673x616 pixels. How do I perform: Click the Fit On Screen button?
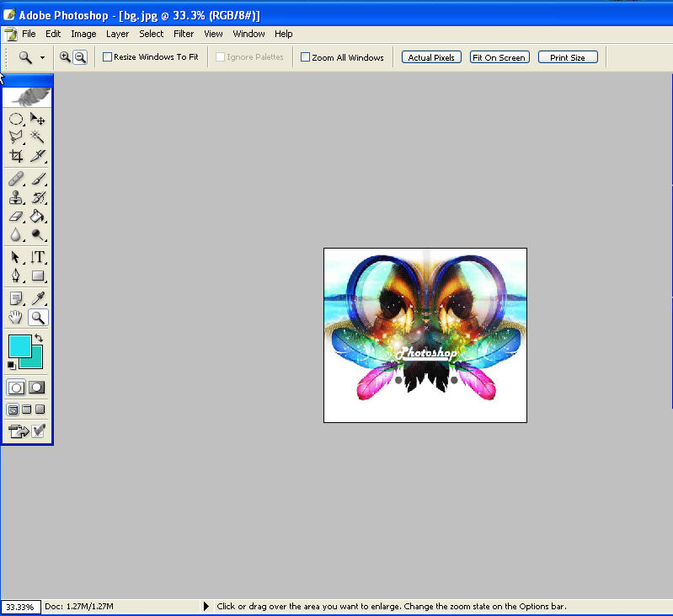(x=499, y=57)
